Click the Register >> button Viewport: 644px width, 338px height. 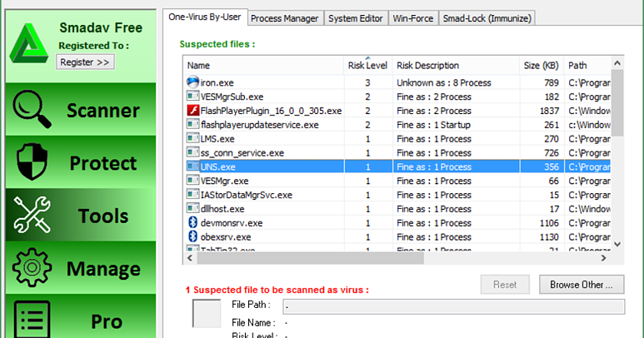point(85,62)
